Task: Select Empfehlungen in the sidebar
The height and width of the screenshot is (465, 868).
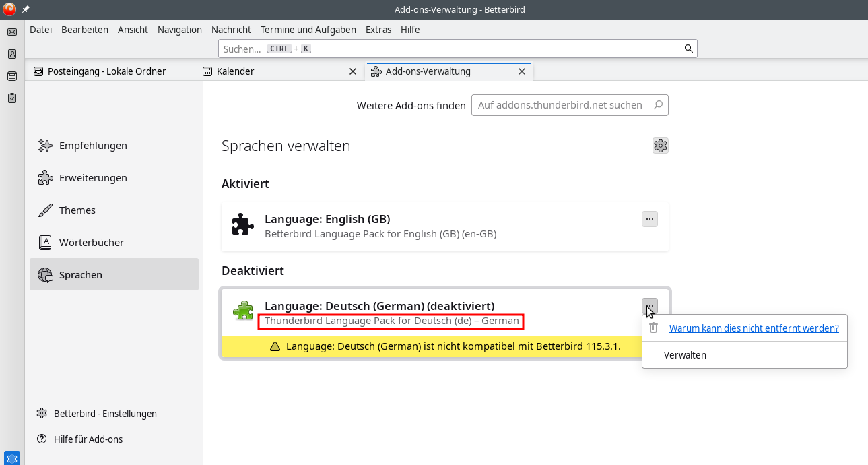Action: pyautogui.click(x=114, y=146)
